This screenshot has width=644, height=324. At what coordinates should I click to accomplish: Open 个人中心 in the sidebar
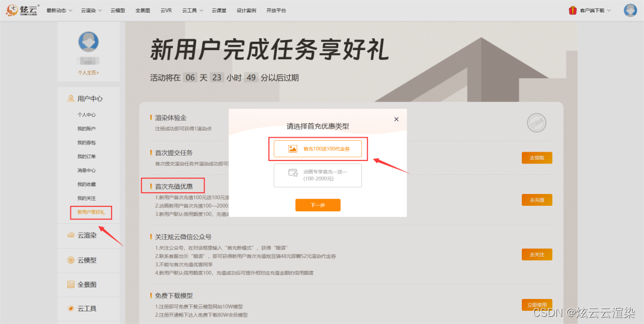86,115
